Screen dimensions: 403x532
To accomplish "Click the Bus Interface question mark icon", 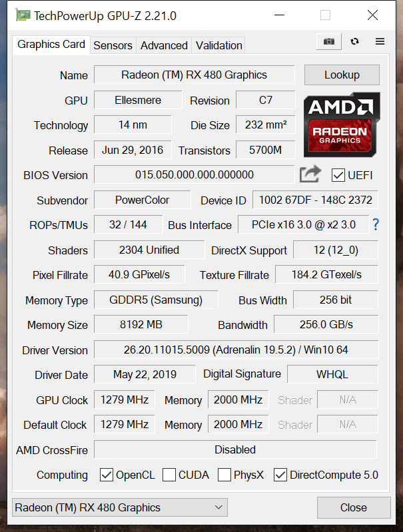I will tap(376, 224).
